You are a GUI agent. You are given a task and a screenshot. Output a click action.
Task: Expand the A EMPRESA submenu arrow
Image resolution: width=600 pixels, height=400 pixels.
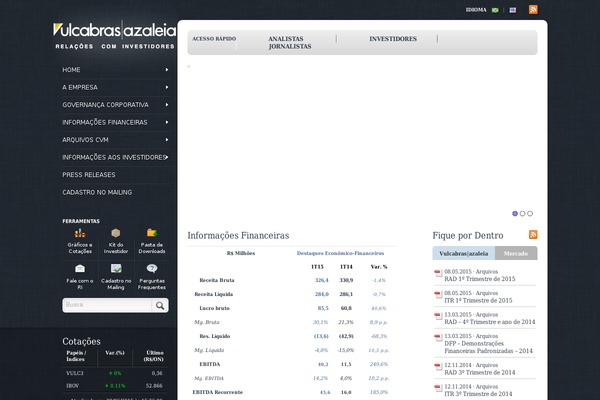(x=167, y=87)
